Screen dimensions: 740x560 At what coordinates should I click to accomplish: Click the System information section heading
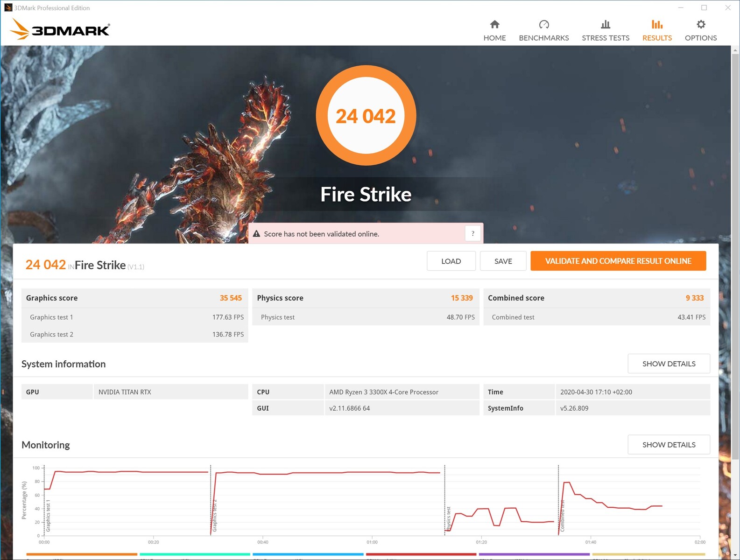[63, 364]
